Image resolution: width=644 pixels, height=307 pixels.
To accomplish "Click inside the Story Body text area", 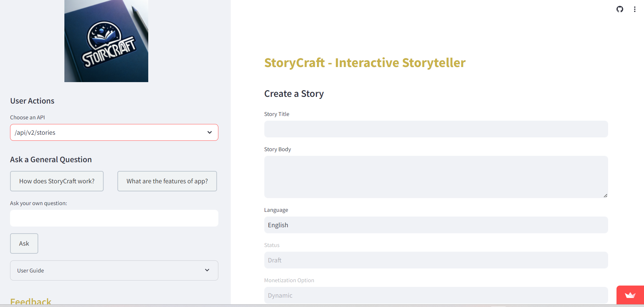I will pos(435,177).
